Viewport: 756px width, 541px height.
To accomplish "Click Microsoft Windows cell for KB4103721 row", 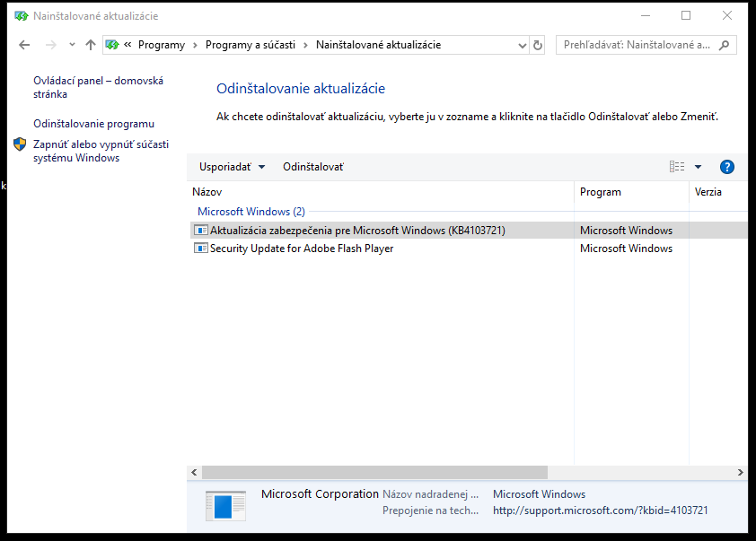I will (x=627, y=231).
